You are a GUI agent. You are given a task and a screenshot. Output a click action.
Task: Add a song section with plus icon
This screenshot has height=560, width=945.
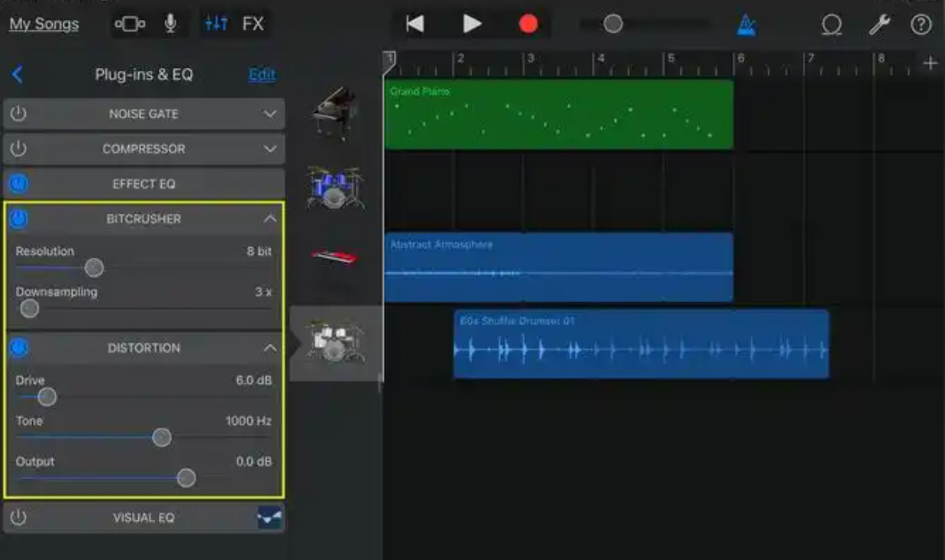930,63
